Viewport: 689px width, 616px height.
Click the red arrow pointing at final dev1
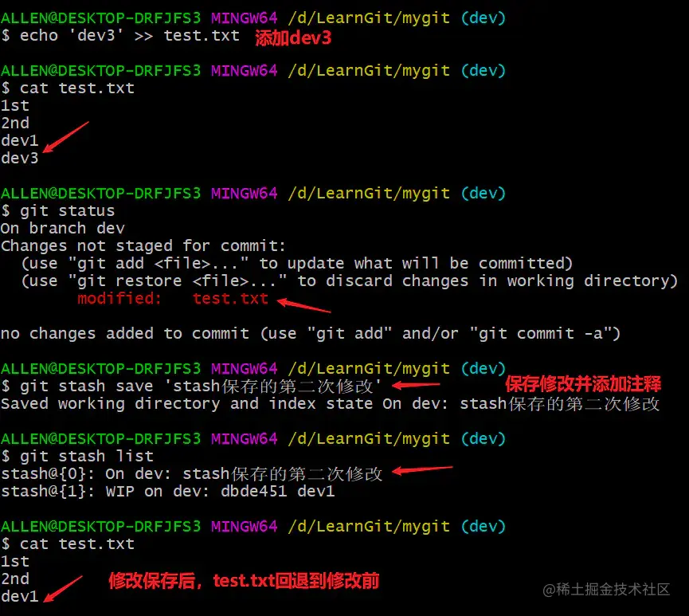63,589
